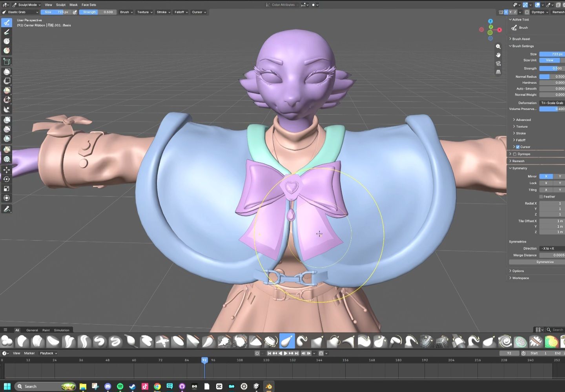
Task: Select the Move tool in the left toolbar
Action: pyautogui.click(x=7, y=170)
